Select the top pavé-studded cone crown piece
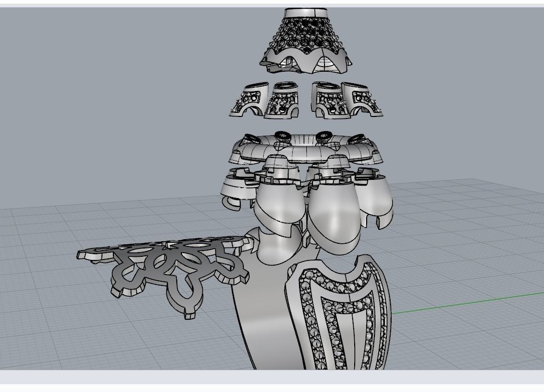This screenshot has width=544, height=392. click(x=306, y=40)
